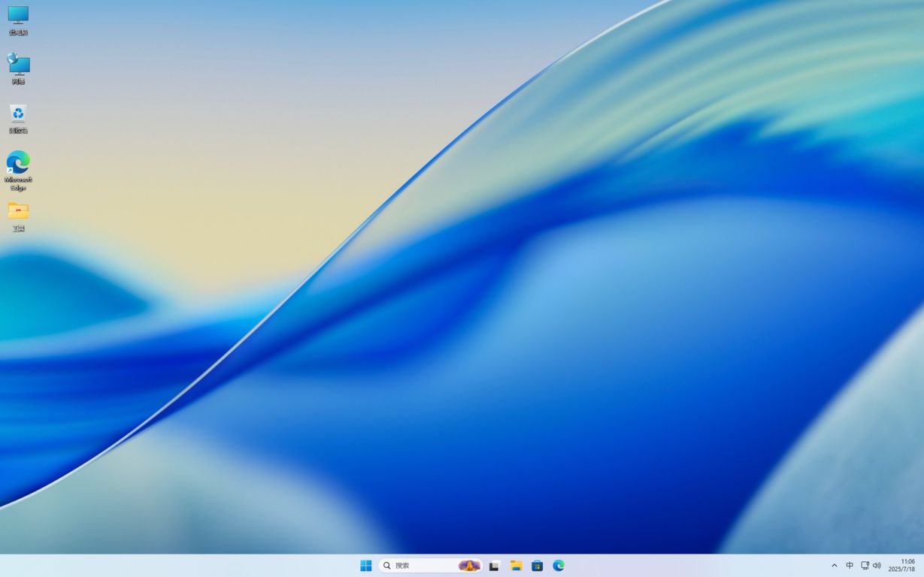Launch File Explorer from the taskbar
The height and width of the screenshot is (577, 924).
pos(516,565)
